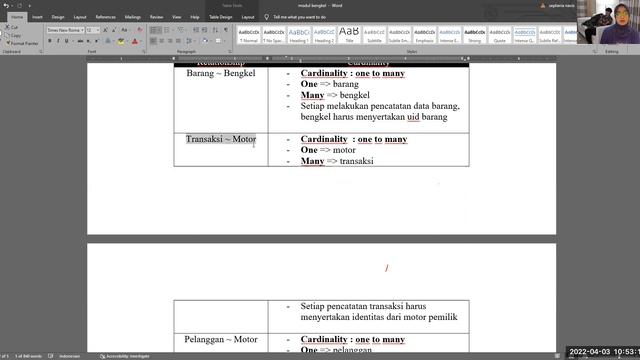
Task: Toggle Align Right paragraph alignment
Action: 170,41
